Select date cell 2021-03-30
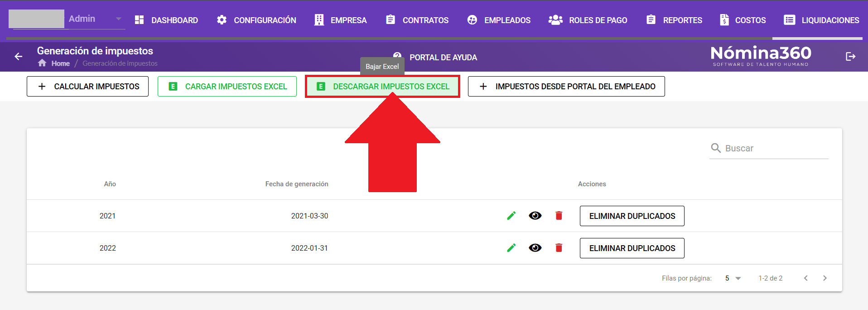The height and width of the screenshot is (310, 868). pos(309,216)
